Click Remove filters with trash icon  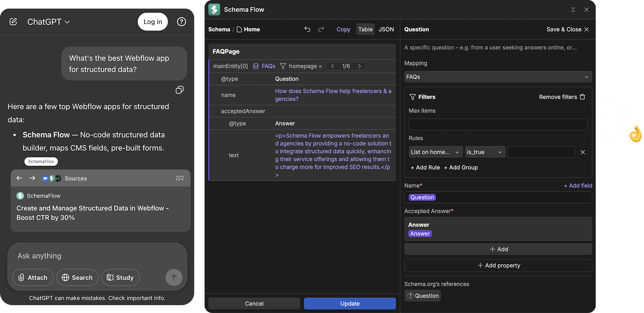tap(562, 97)
